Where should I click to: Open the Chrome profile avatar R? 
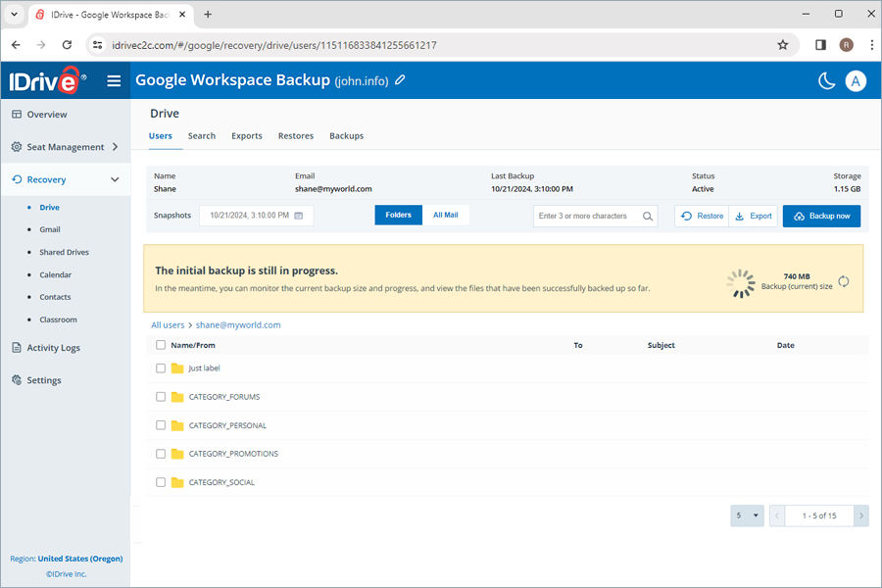tap(846, 45)
